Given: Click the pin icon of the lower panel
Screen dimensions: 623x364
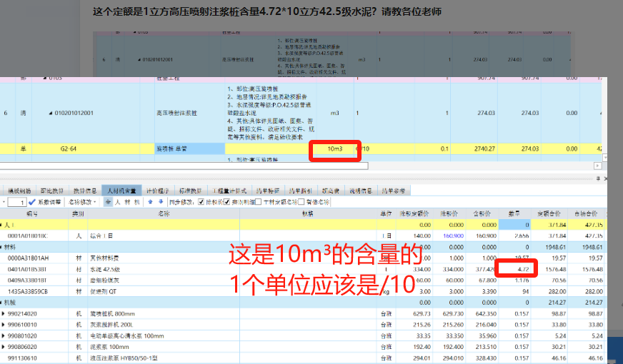Looking at the screenshot, I should coord(598,179).
